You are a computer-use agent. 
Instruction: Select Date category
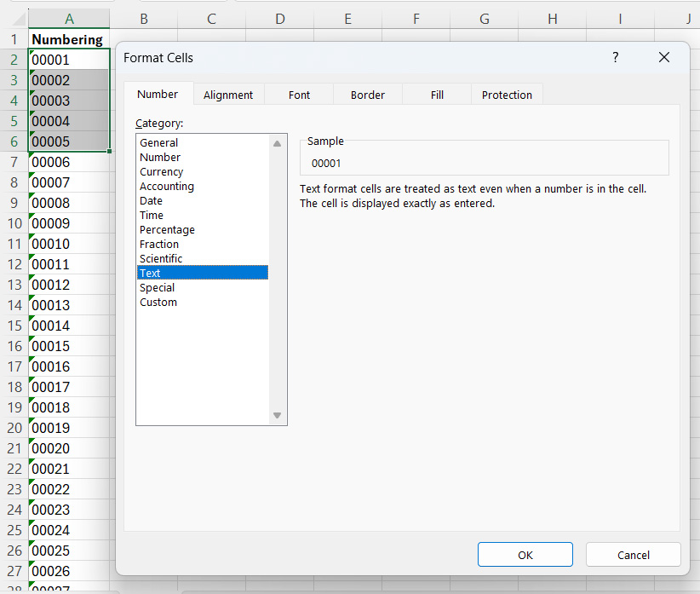pyautogui.click(x=203, y=200)
